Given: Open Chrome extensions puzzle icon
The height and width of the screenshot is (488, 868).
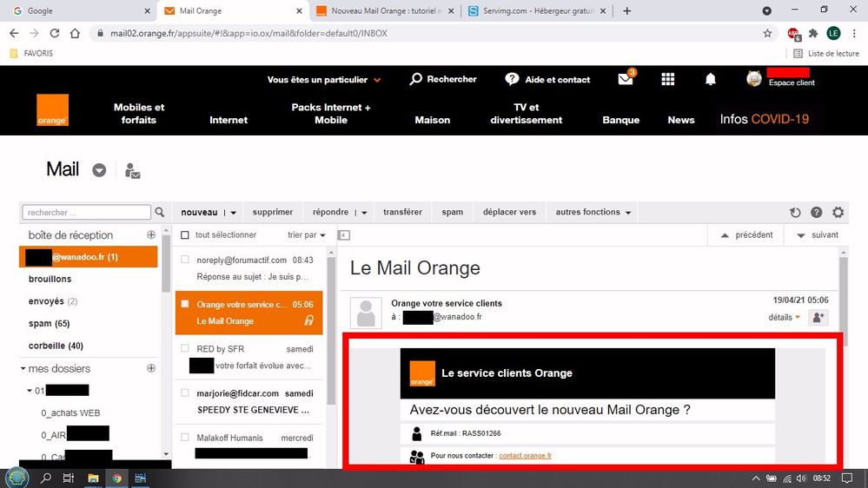Looking at the screenshot, I should [813, 33].
